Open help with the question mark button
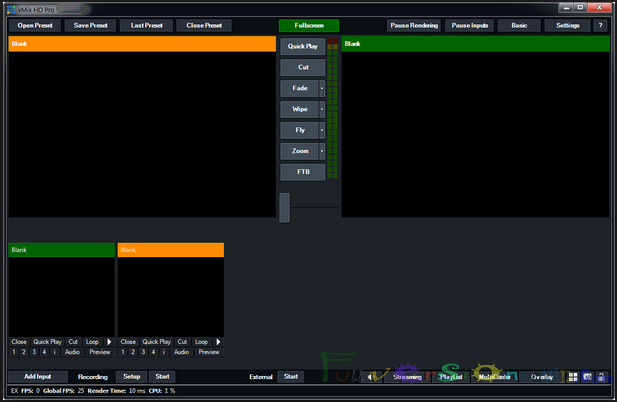The image size is (617, 402). (x=600, y=26)
